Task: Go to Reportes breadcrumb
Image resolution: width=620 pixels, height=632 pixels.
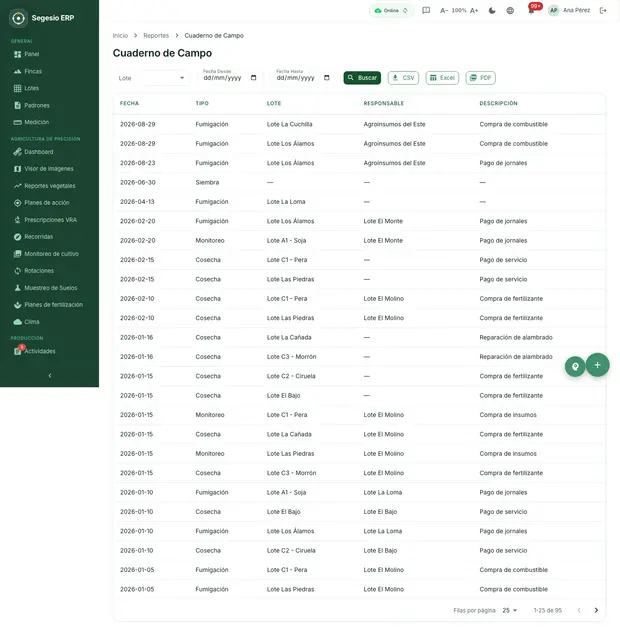Action: pyautogui.click(x=156, y=35)
